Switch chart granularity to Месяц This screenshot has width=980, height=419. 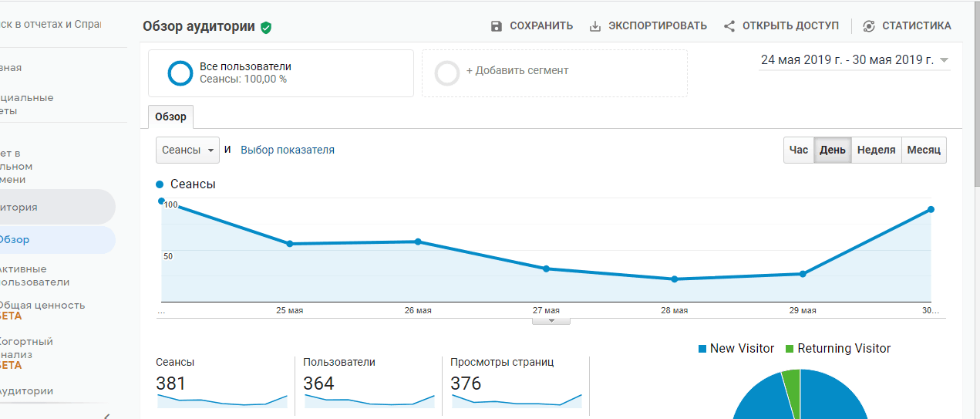click(x=923, y=150)
